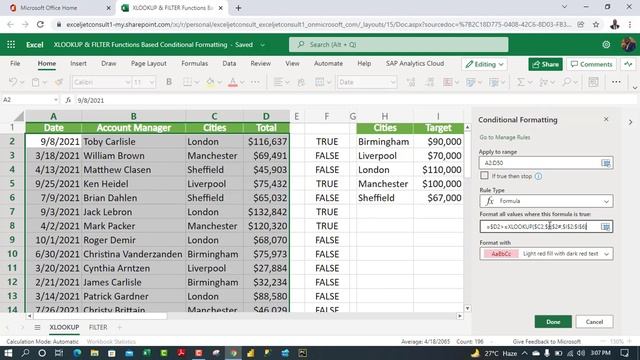The image size is (640, 360).
Task: Click the Cancel button
Action: [x=594, y=322]
